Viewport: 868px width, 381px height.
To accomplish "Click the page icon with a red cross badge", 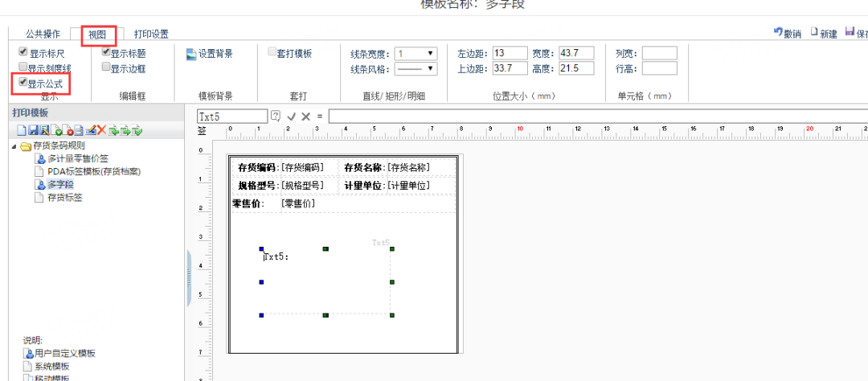I will pyautogui.click(x=68, y=131).
